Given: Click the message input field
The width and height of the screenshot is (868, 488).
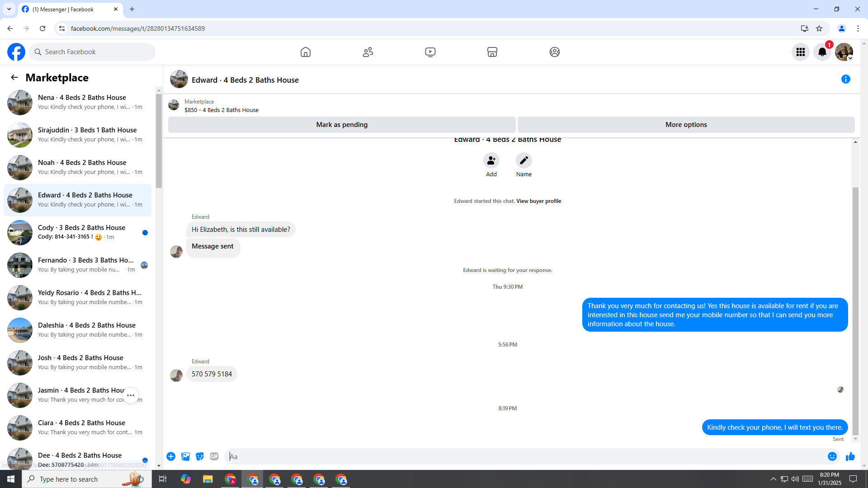Looking at the screenshot, I should tap(524, 456).
